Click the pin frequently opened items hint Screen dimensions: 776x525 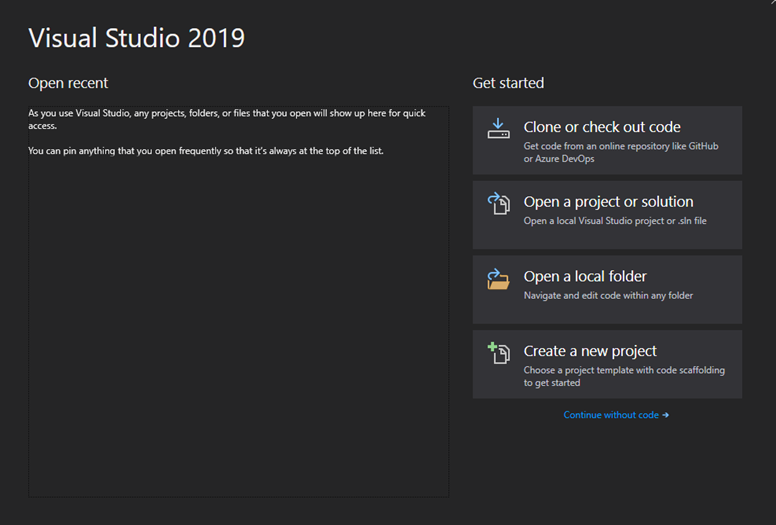(x=205, y=151)
